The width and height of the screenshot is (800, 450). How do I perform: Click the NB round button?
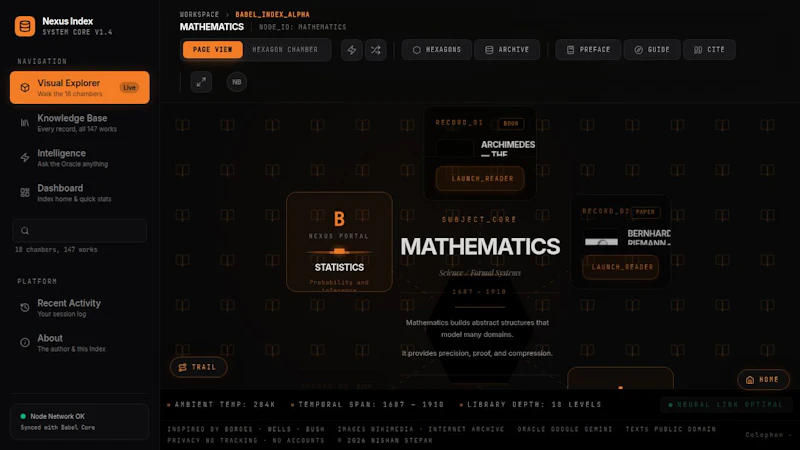237,82
